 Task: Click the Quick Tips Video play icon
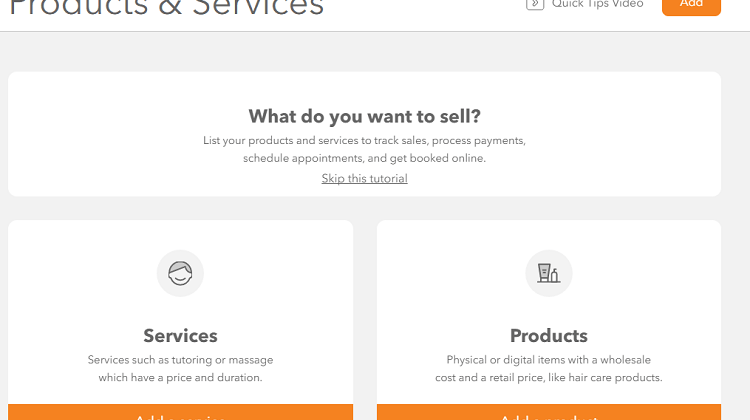[x=535, y=4]
